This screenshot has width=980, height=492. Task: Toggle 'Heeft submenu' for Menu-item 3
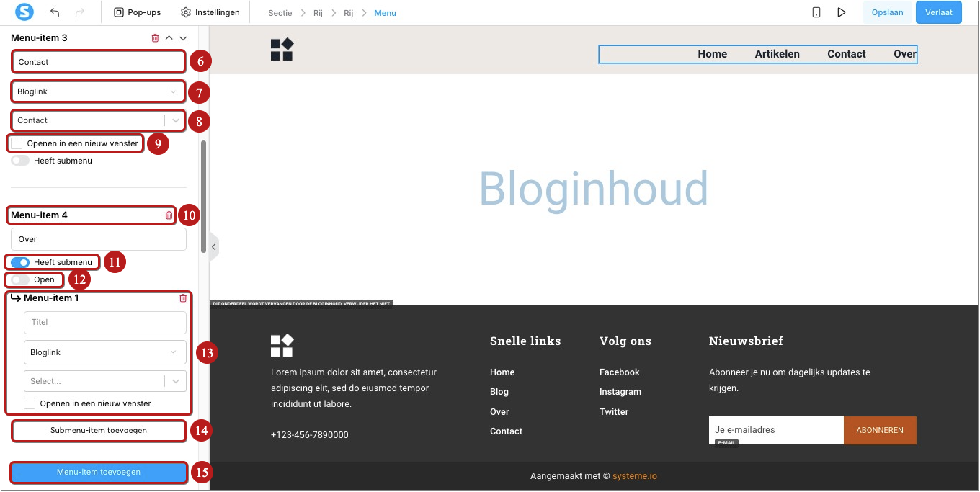(x=20, y=161)
